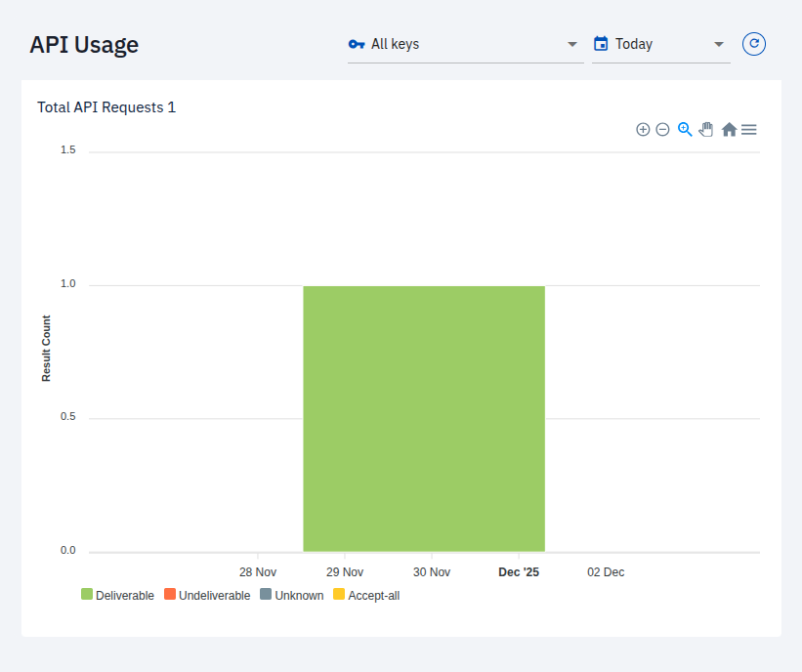Click the green Deliverable color swatch
This screenshot has width=802, height=672.
tap(86, 595)
